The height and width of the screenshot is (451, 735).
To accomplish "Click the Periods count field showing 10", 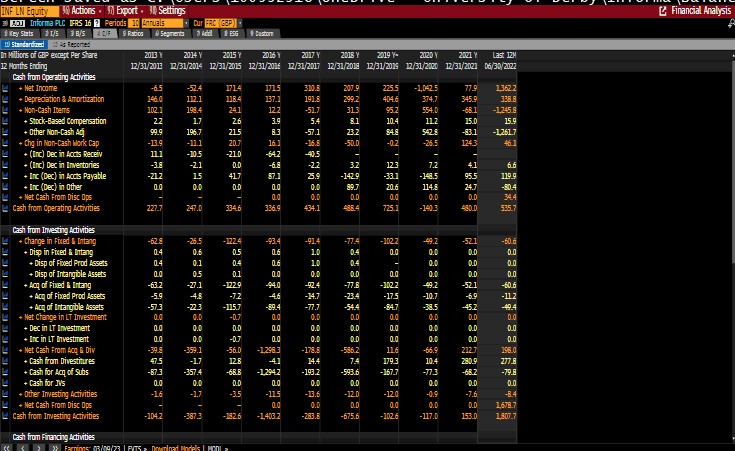I will point(135,23).
